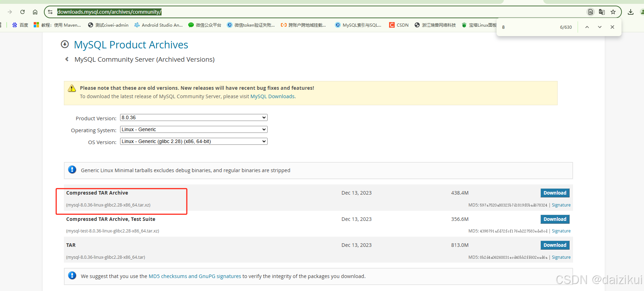Open the 宝塔Linux面板 bookmark
This screenshot has width=644, height=291.
coord(479,25)
